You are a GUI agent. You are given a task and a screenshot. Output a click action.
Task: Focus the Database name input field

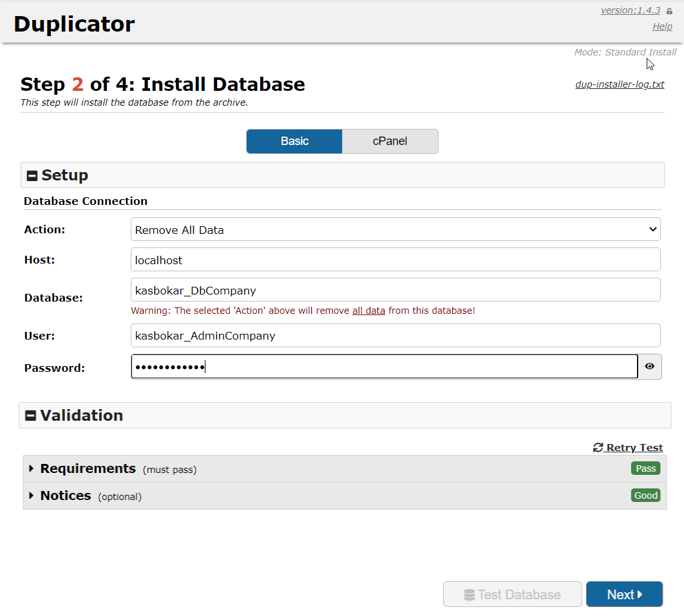pos(395,290)
